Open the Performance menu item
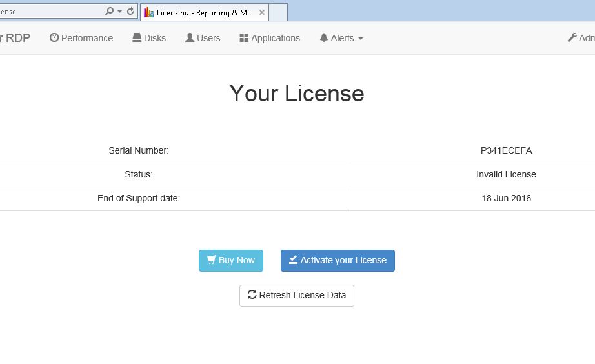This screenshot has height=364, width=595. tap(81, 38)
